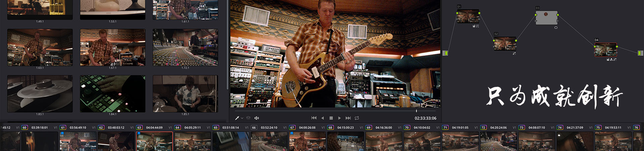
Task: Click clip number badge 62
Action: 101,128
